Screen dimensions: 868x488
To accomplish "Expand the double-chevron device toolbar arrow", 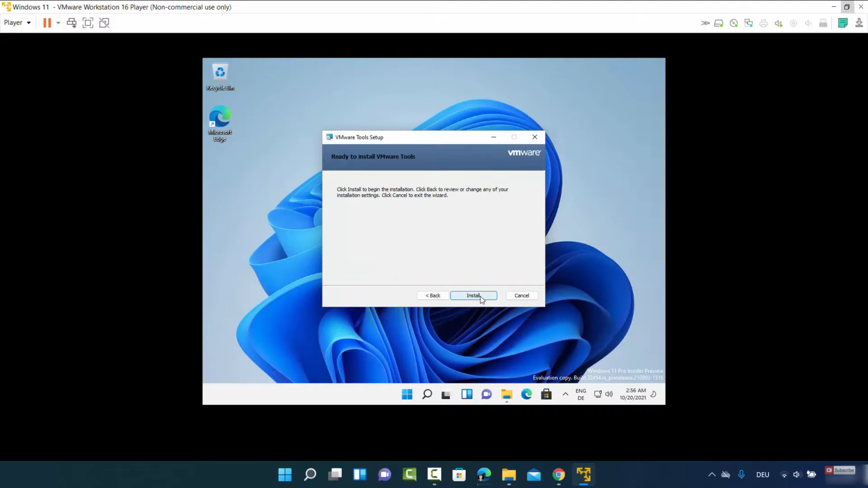I will coord(705,23).
